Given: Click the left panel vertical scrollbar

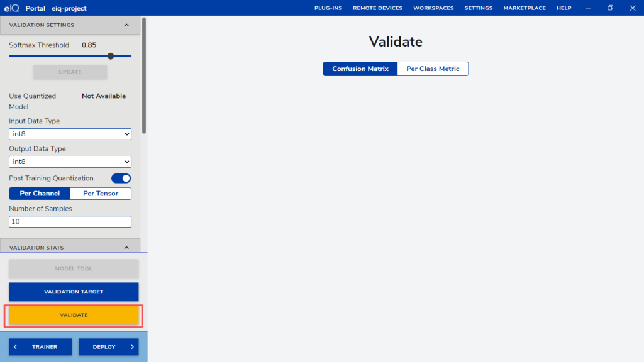Looking at the screenshot, I should [x=144, y=75].
